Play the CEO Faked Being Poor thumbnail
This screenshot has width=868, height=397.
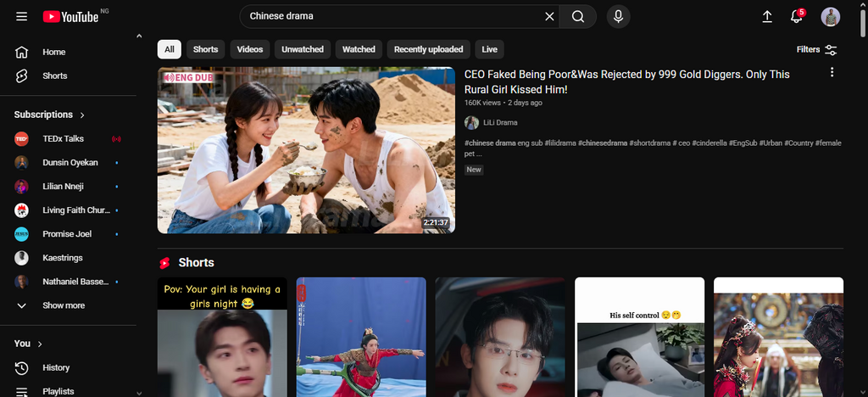click(x=306, y=150)
